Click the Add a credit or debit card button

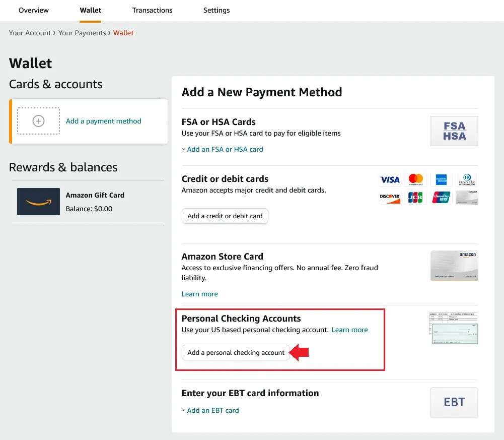[225, 216]
